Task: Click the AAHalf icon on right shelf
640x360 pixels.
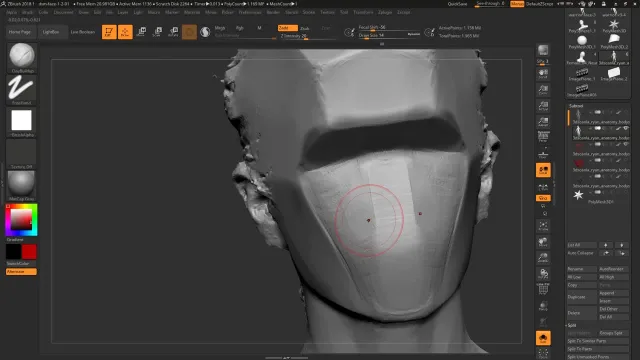Action: [543, 122]
